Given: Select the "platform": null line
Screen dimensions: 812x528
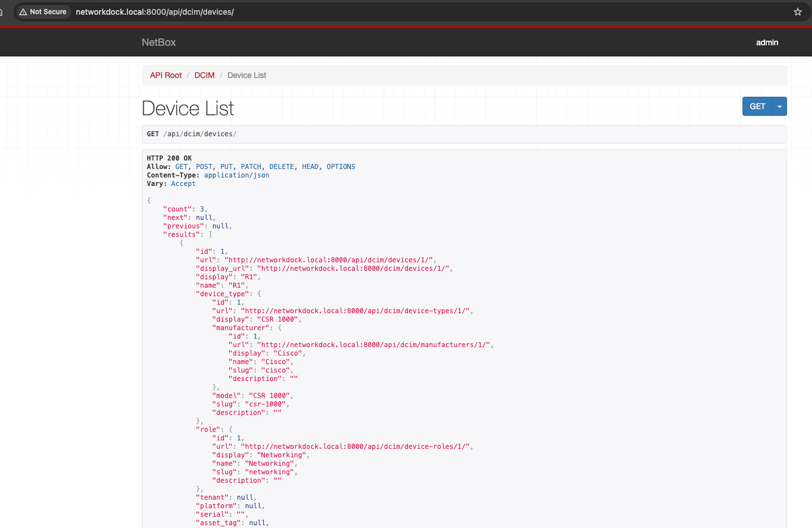Looking at the screenshot, I should tap(229, 506).
